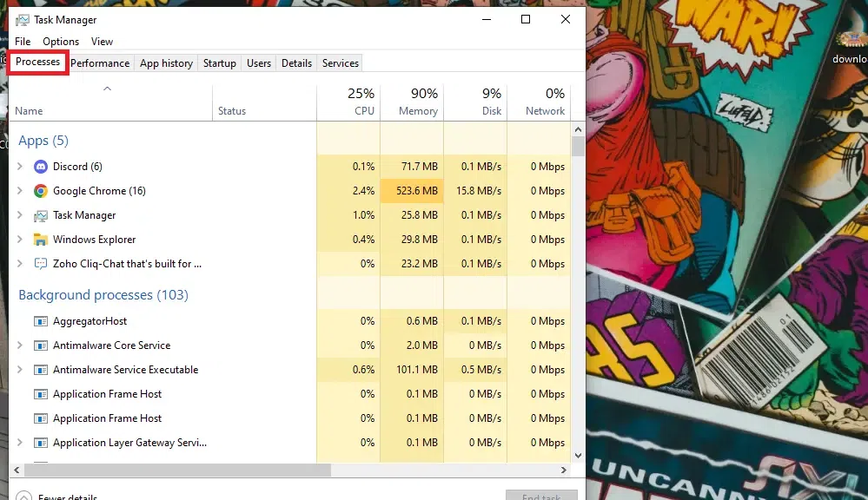The width and height of the screenshot is (868, 500).
Task: Click Zoho Cliq's 23.2 MB memory value
Action: coord(420,264)
